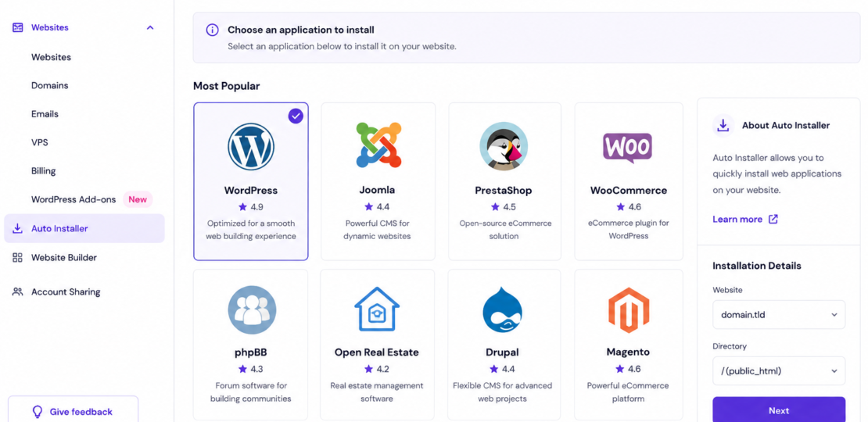868x422 pixels.
Task: Select the Magento card title
Action: click(628, 352)
